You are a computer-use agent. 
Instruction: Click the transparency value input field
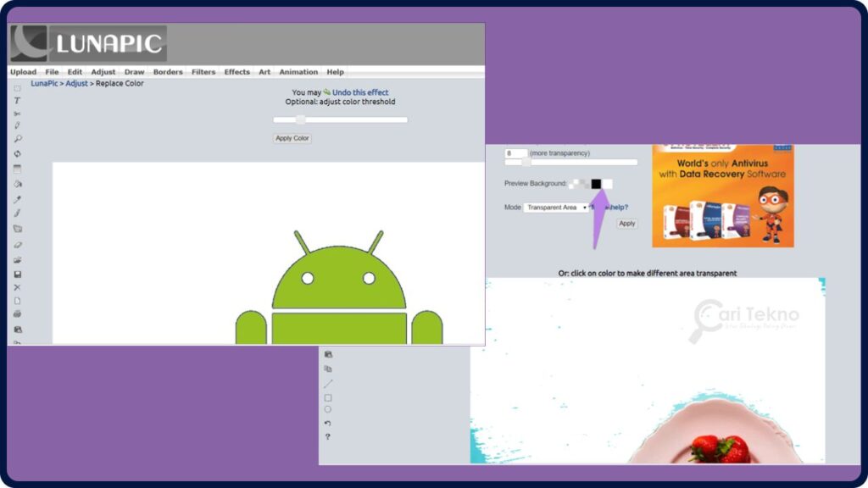coord(516,153)
